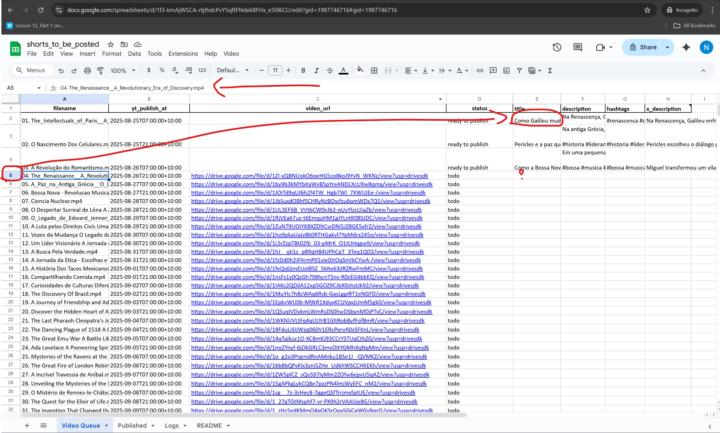The height and width of the screenshot is (433, 720).
Task: Open Drive link for 13. A Busca Pela Verdade.mp4
Action: [x=307, y=252]
